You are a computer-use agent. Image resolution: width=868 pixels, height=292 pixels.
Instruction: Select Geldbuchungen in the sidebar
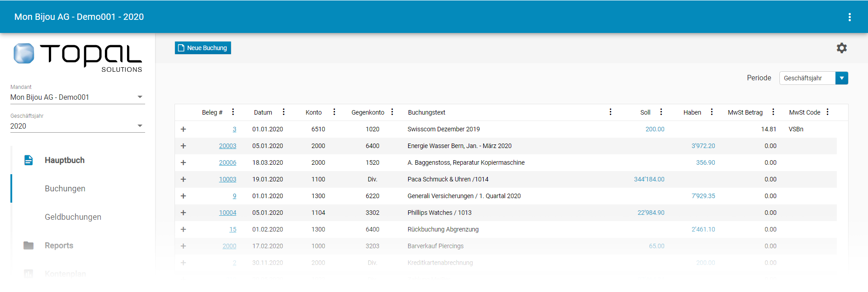coord(73,217)
